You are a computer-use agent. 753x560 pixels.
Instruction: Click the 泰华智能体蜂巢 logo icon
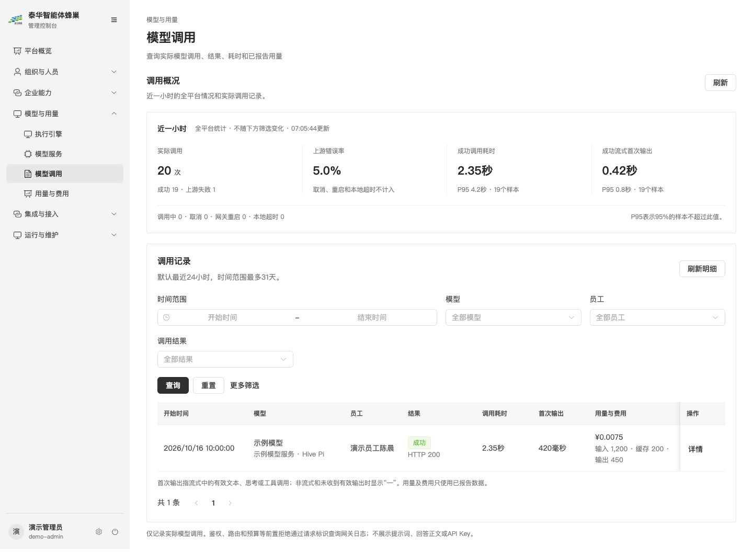coord(16,20)
